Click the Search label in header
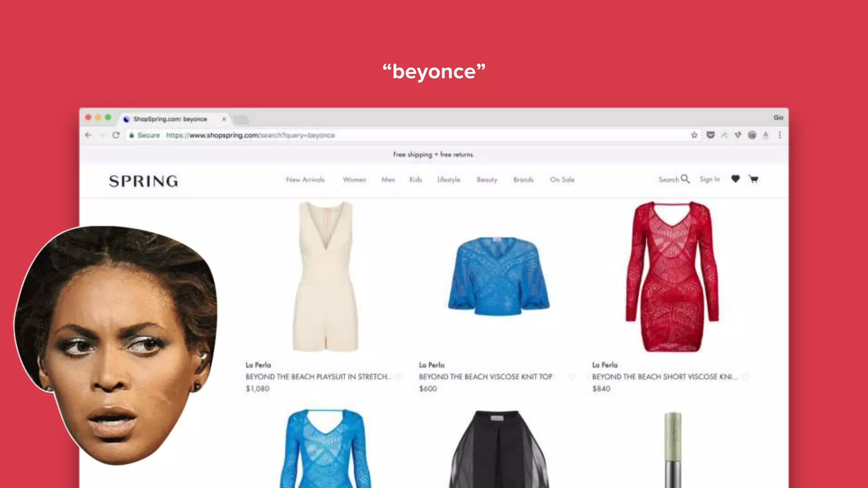The image size is (868, 488). tap(669, 180)
